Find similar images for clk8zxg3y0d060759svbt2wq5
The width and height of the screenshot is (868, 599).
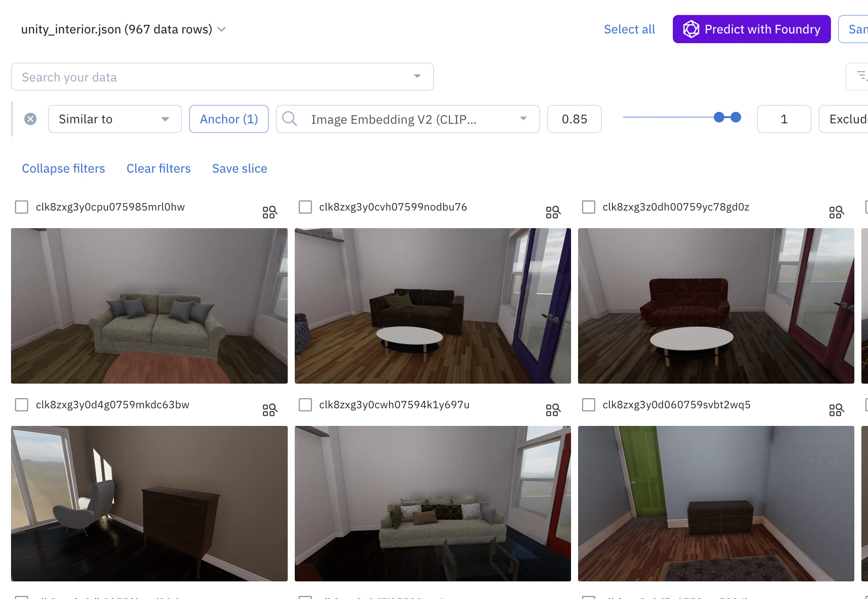coord(836,410)
